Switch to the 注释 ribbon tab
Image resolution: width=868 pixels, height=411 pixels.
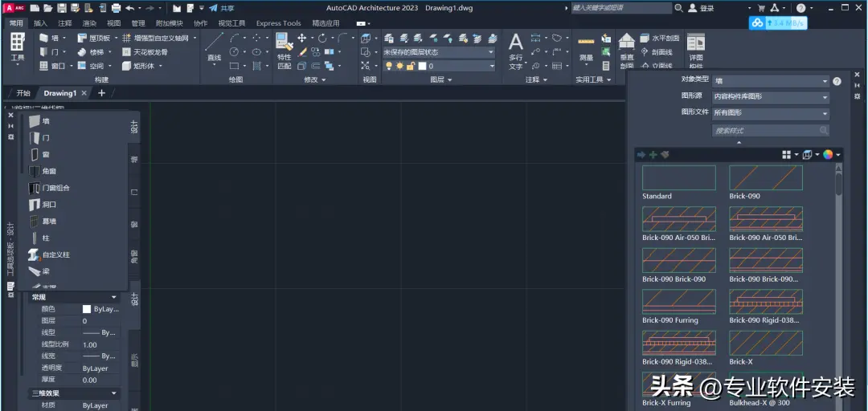[x=65, y=23]
